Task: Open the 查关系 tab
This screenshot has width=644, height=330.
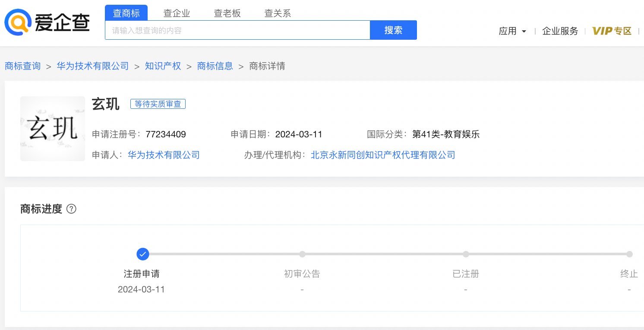Action: tap(278, 13)
